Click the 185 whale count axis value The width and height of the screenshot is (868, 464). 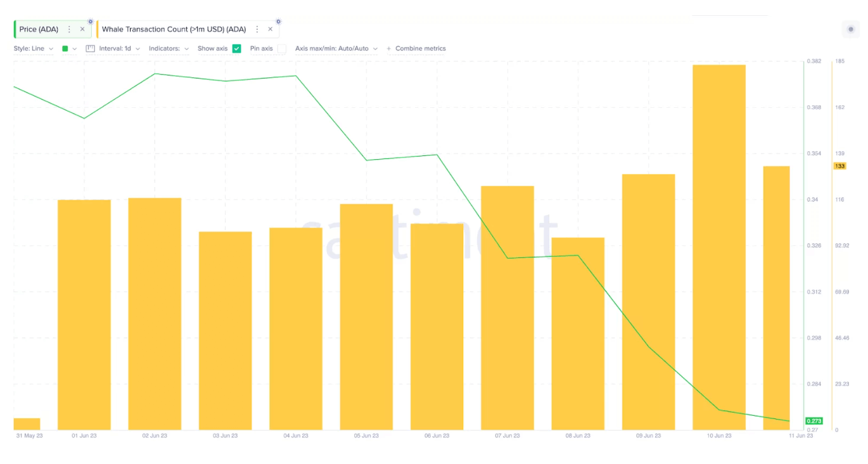tap(839, 61)
